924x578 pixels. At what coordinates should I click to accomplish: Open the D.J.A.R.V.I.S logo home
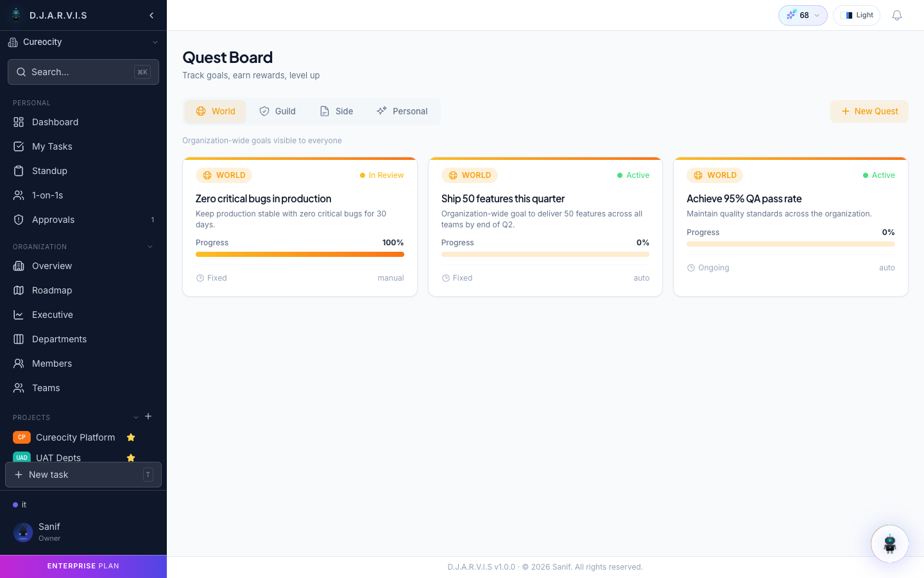coord(49,15)
